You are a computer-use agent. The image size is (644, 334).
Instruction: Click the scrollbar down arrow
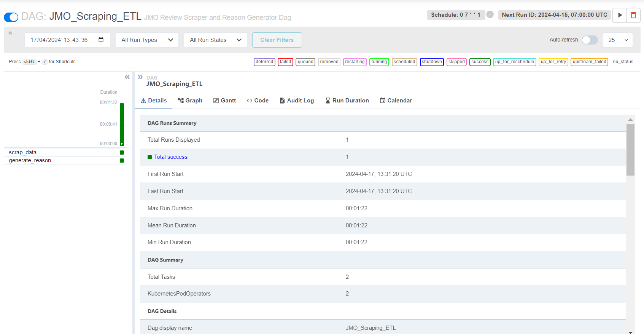pos(630,332)
